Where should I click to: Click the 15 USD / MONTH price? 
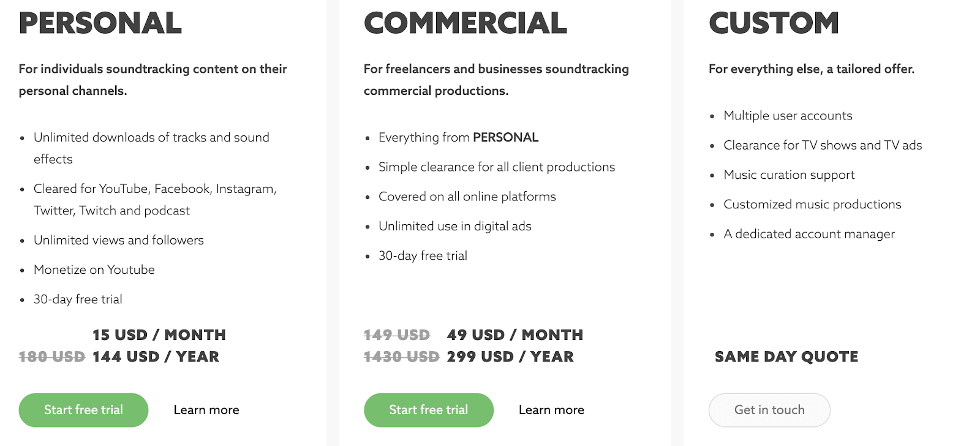pos(159,335)
